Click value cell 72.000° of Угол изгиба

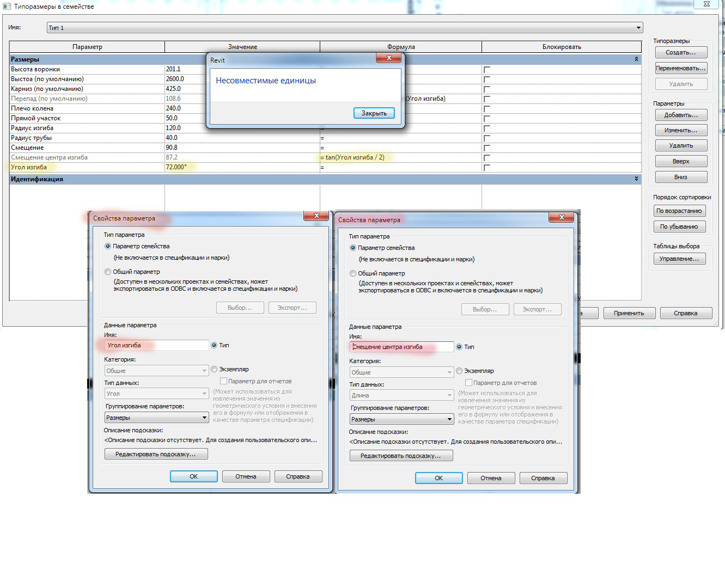(x=242, y=167)
